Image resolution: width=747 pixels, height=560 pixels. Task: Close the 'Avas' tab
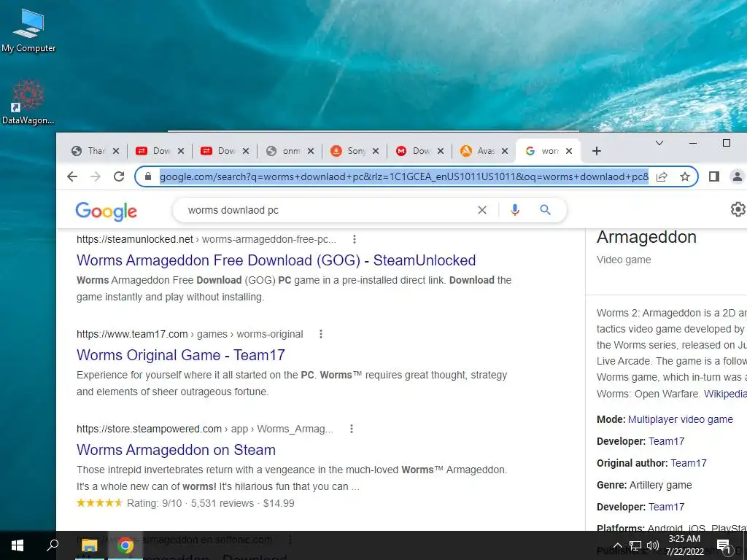[505, 151]
